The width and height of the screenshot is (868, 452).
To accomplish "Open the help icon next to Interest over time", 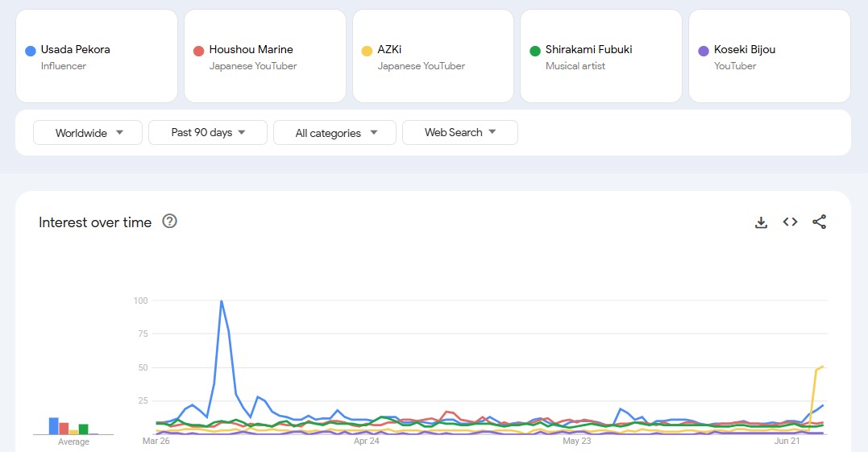I will coord(169,222).
